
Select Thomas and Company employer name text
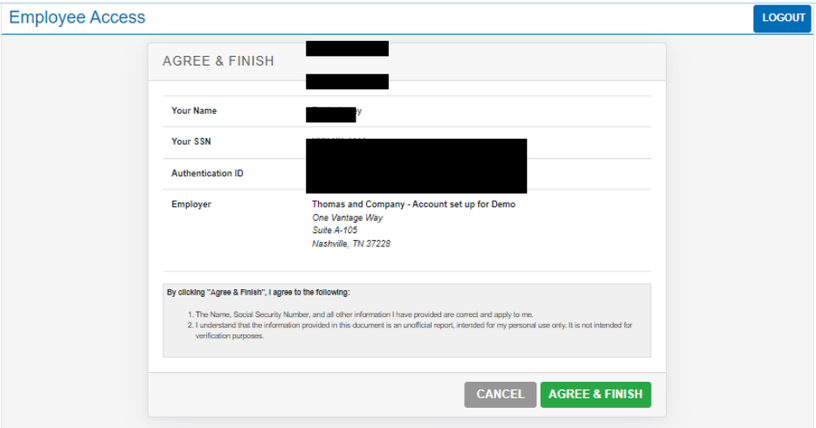coord(414,204)
